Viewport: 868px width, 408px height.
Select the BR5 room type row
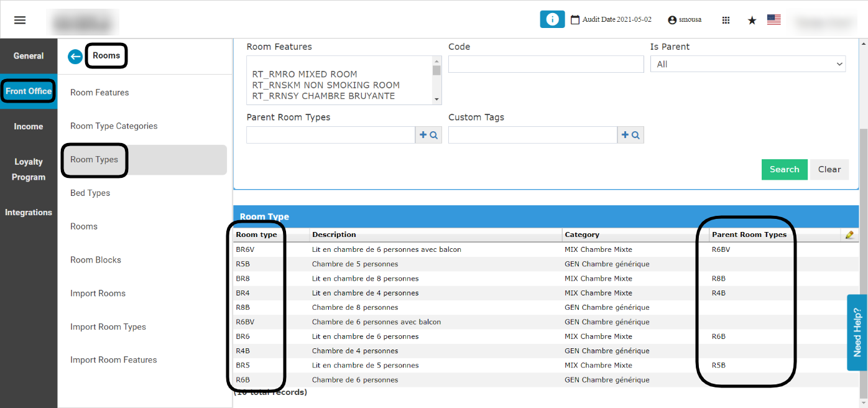tap(546, 365)
